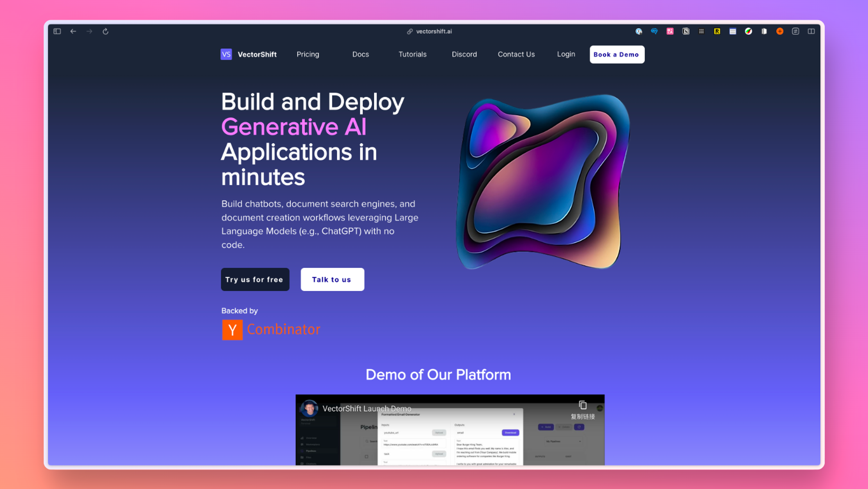This screenshot has width=868, height=489.
Task: Copy the video link (复制链接) icon
Action: [x=582, y=405]
